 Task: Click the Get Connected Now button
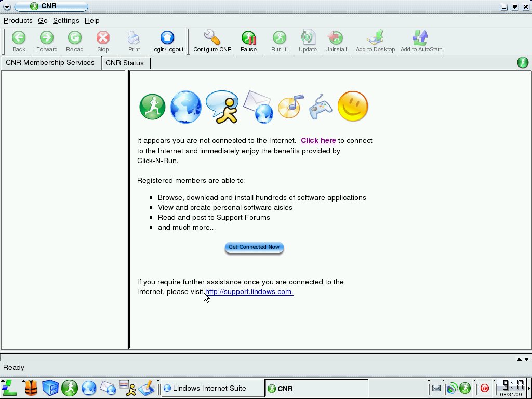(x=254, y=247)
